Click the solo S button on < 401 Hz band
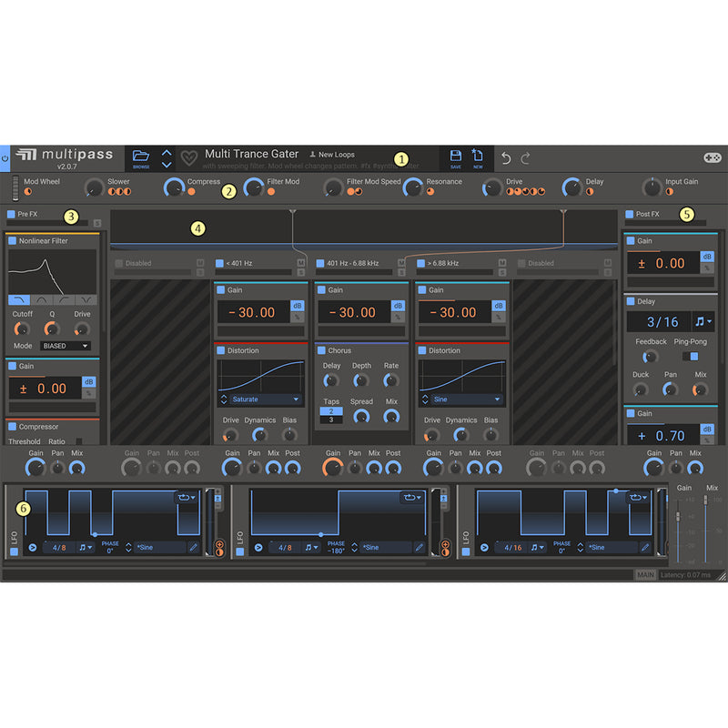728x728 pixels. click(301, 272)
